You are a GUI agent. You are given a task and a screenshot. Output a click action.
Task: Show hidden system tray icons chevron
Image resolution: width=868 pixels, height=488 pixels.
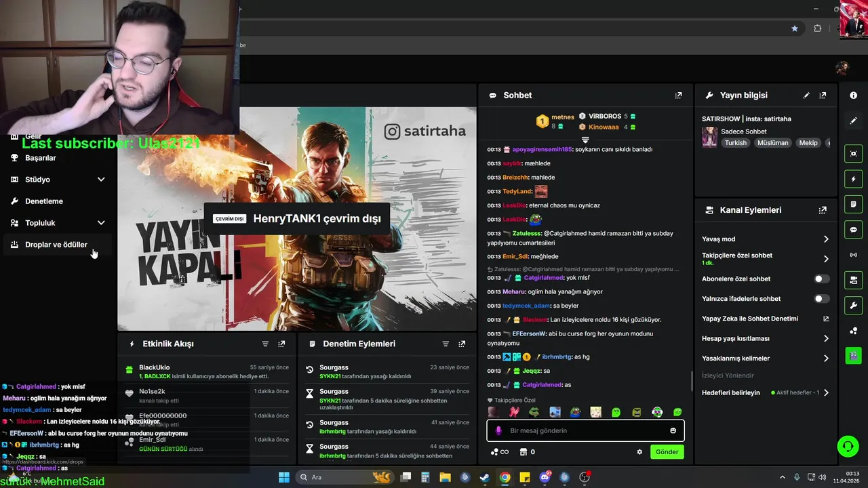pyautogui.click(x=782, y=477)
